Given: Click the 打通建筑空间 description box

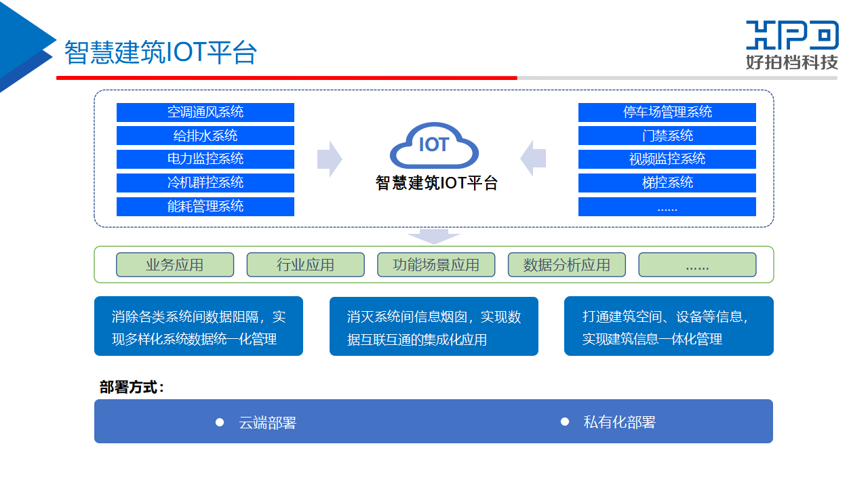Looking at the screenshot, I should point(669,327).
